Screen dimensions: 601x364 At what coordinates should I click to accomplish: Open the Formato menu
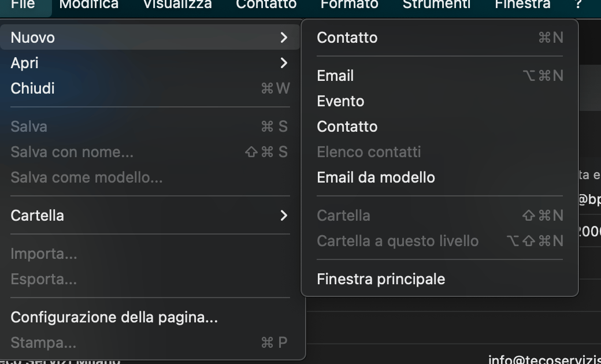coord(350,5)
